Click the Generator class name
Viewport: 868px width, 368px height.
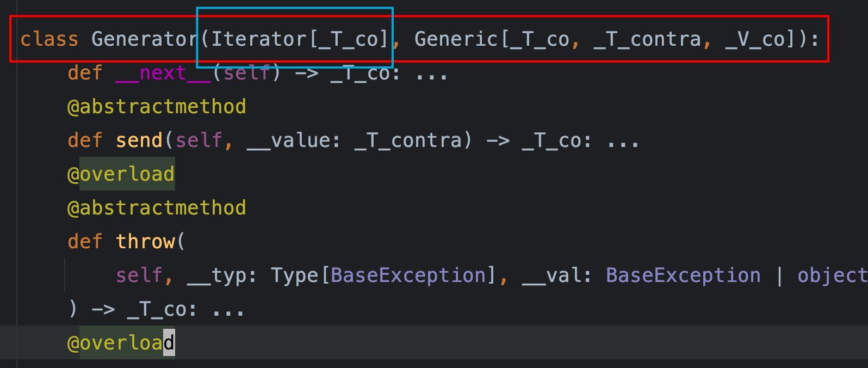pos(145,39)
